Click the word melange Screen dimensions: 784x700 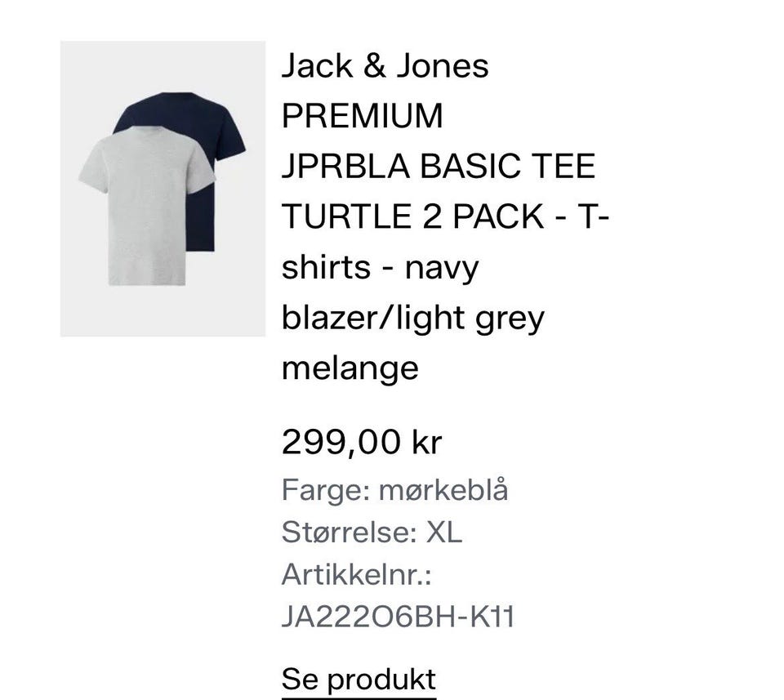point(350,368)
